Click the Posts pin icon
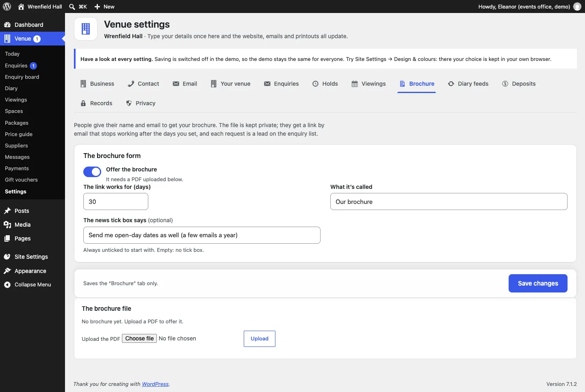The height and width of the screenshot is (392, 585). click(x=7, y=211)
